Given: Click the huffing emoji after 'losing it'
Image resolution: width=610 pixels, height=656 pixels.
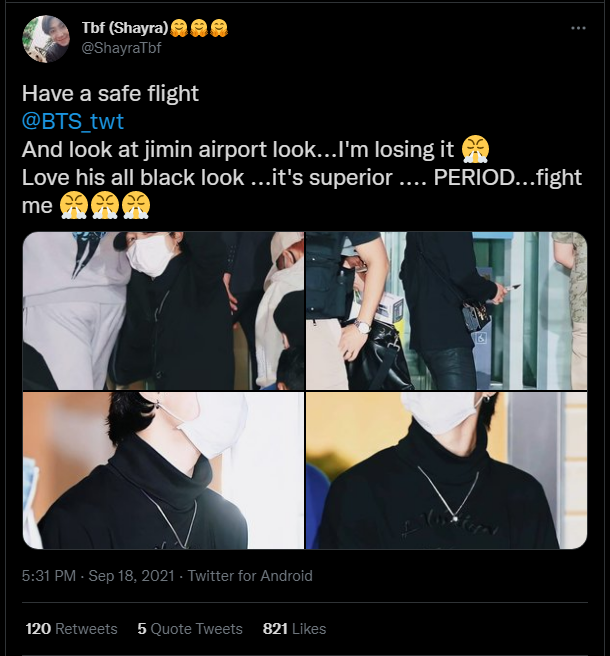Looking at the screenshot, I should (x=476, y=149).
